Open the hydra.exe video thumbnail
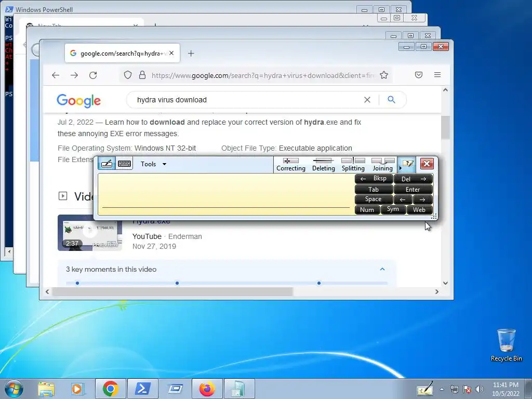Viewport: 532px width, 399px height. tap(90, 233)
